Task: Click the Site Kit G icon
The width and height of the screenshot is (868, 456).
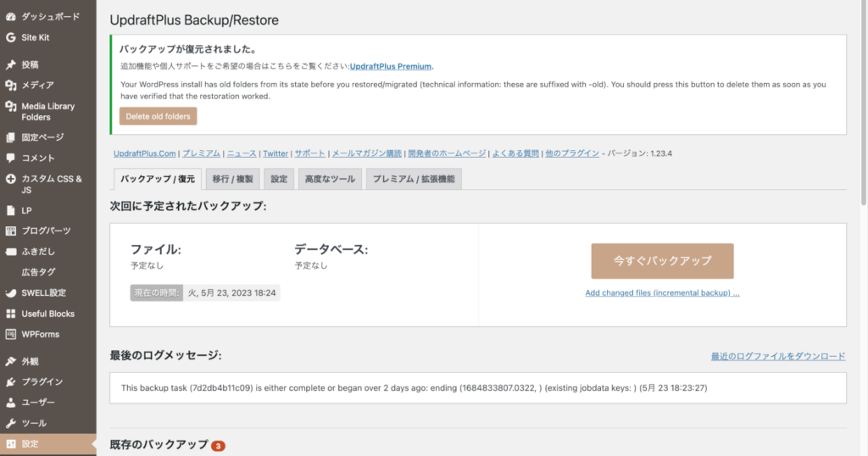Action: coord(10,37)
